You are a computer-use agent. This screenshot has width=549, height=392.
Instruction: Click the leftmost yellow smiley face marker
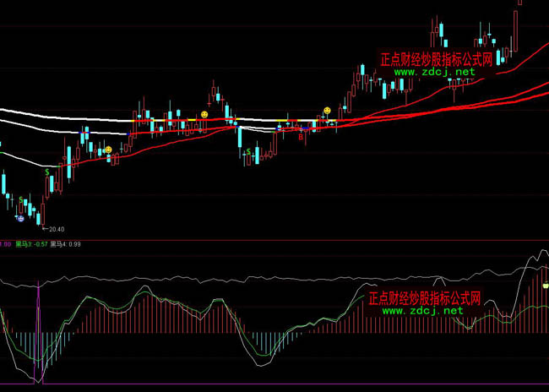(x=108, y=150)
